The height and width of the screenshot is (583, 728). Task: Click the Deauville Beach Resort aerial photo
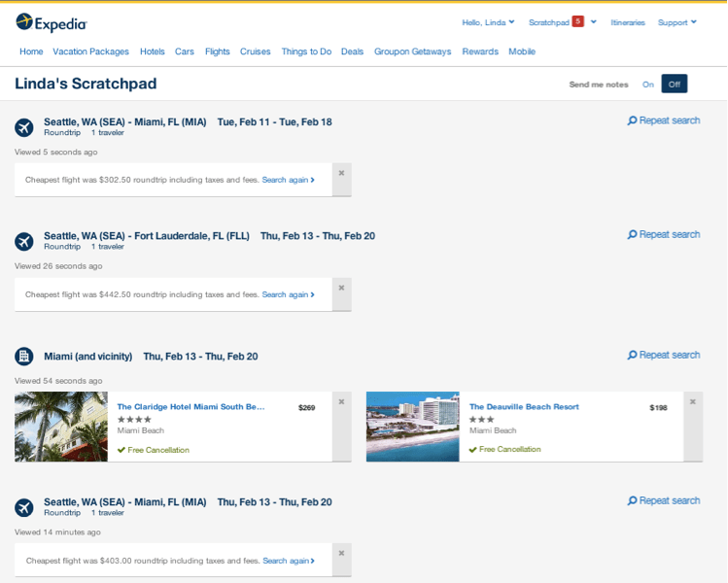(413, 427)
